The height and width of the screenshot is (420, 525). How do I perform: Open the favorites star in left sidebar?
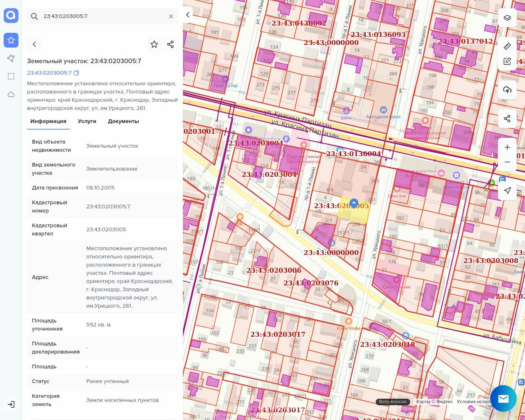tap(11, 40)
